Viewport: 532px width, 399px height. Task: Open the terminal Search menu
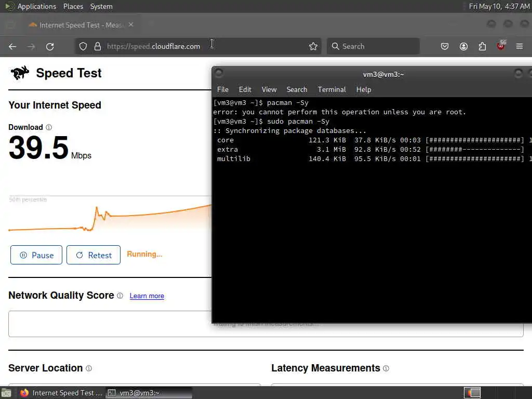[297, 89]
